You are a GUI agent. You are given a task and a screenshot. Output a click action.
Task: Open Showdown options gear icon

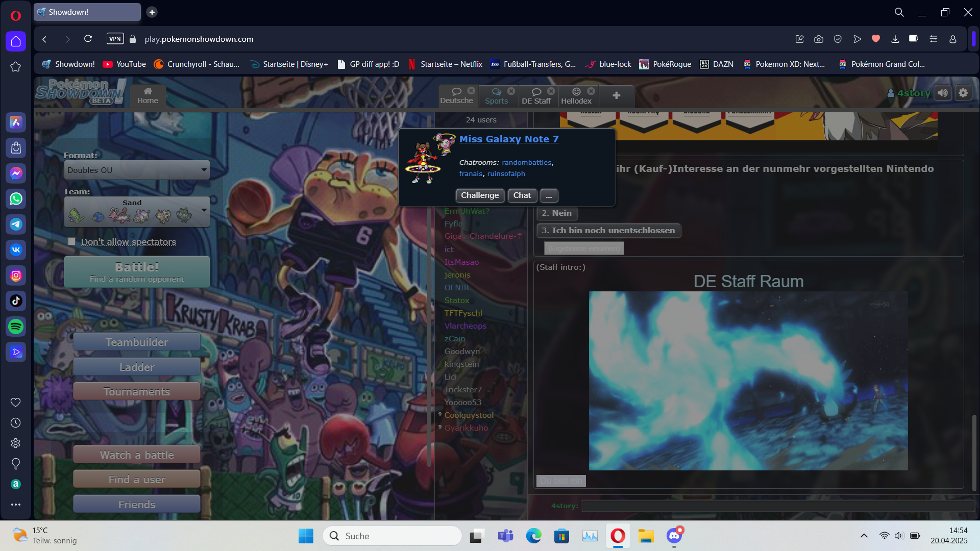pos(963,93)
